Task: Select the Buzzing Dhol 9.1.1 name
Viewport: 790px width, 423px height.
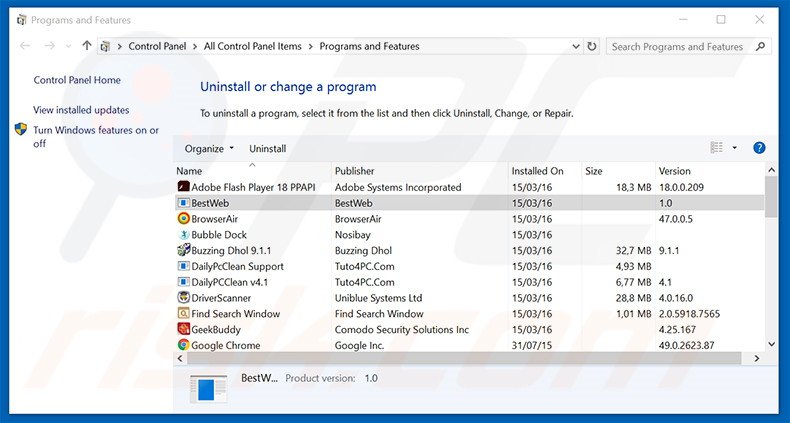Action: (x=231, y=250)
